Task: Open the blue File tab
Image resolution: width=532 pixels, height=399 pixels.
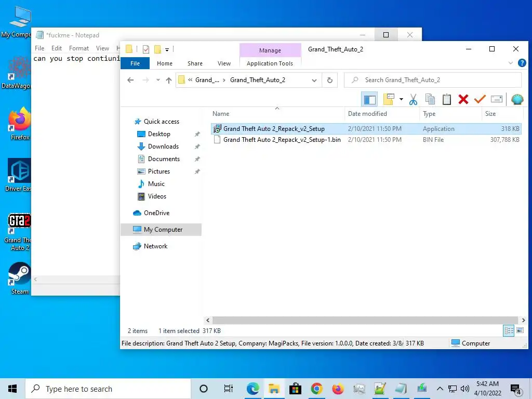Action: (x=135, y=63)
